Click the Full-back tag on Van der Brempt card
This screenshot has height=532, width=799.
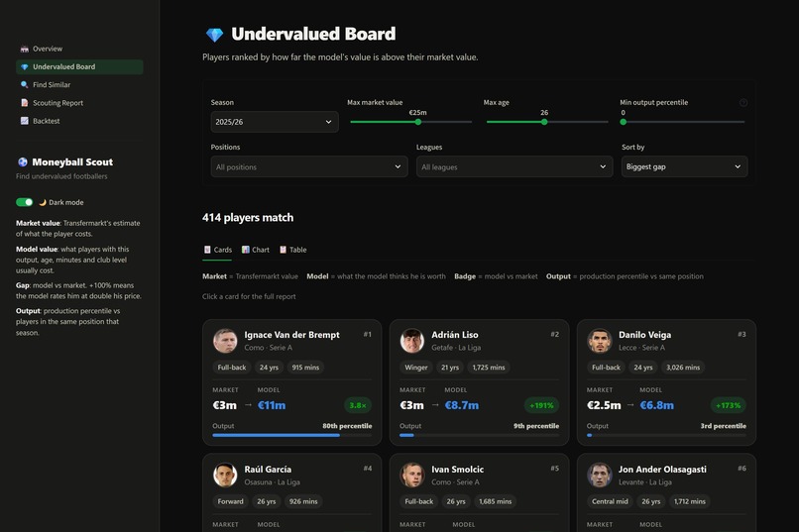pyautogui.click(x=232, y=368)
